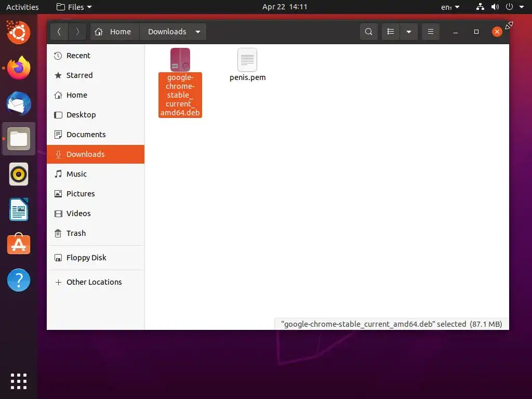Click the network status icon

[480, 7]
